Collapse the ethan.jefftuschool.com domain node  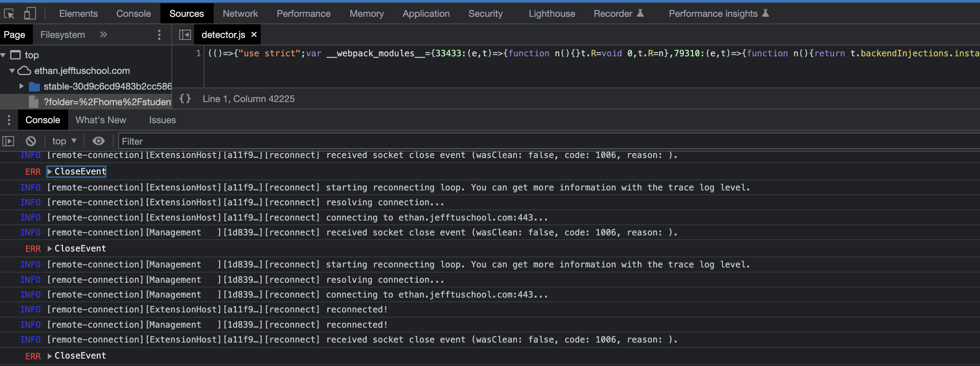pyautogui.click(x=12, y=71)
